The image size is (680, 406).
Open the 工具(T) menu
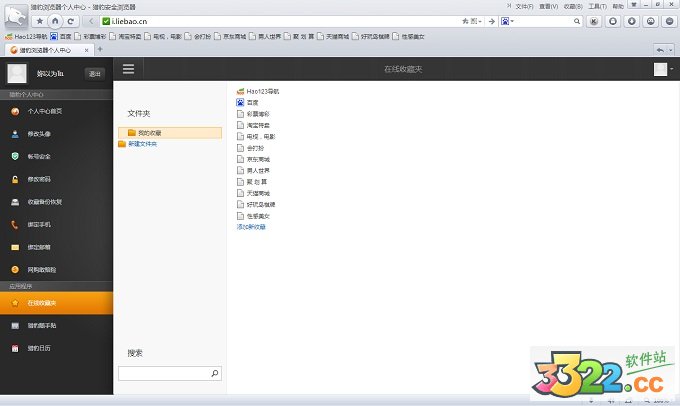pyautogui.click(x=597, y=7)
